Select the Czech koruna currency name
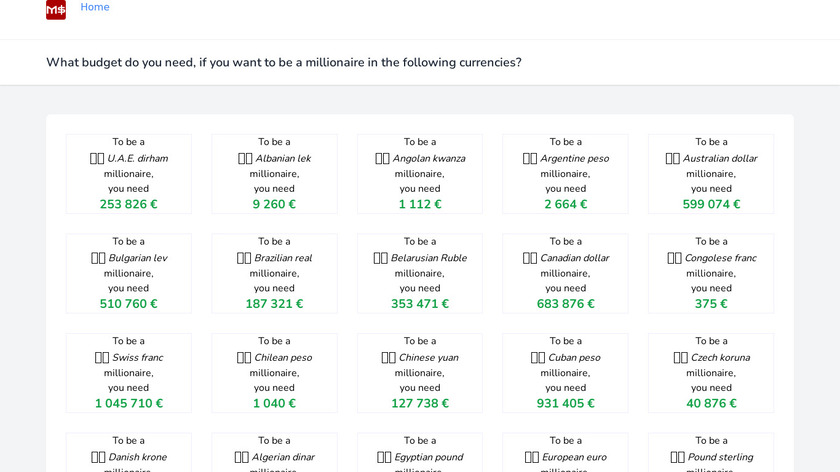This screenshot has height=472, width=840. pos(720,357)
